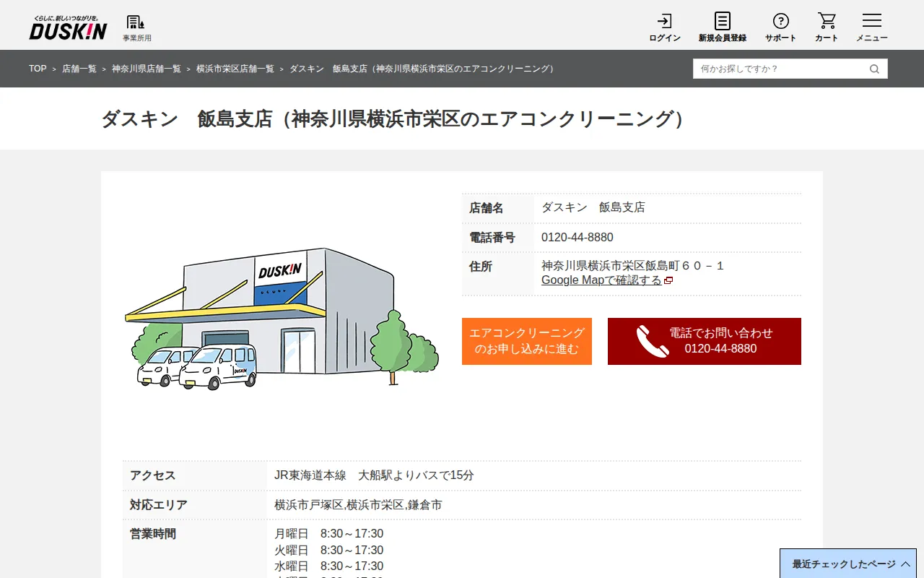924x578 pixels.
Task: Open Google Mapで確認する link
Action: (x=601, y=280)
